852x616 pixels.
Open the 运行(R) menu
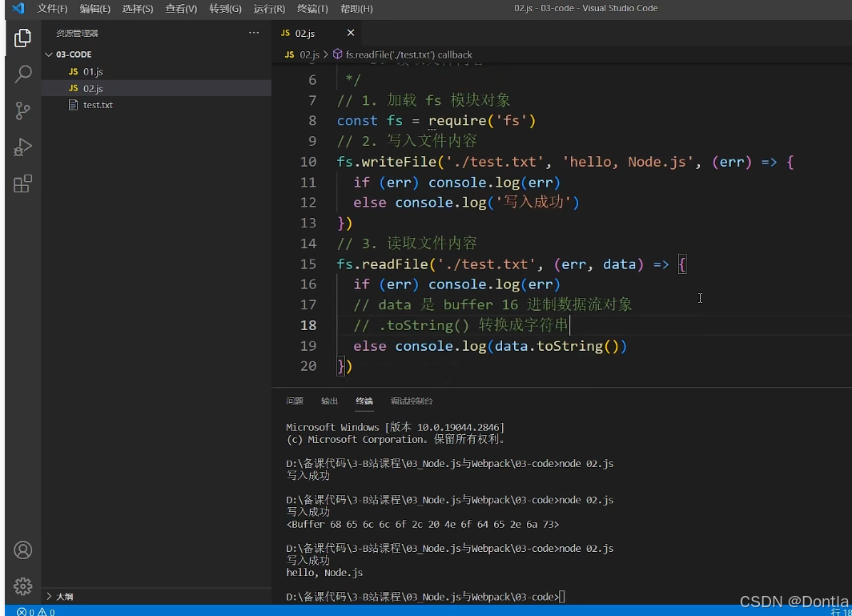tap(269, 9)
